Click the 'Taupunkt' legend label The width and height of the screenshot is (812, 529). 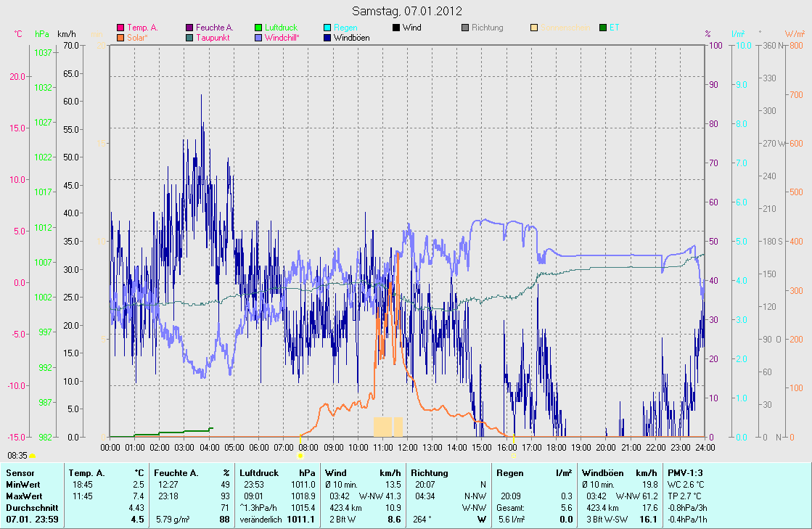click(213, 38)
